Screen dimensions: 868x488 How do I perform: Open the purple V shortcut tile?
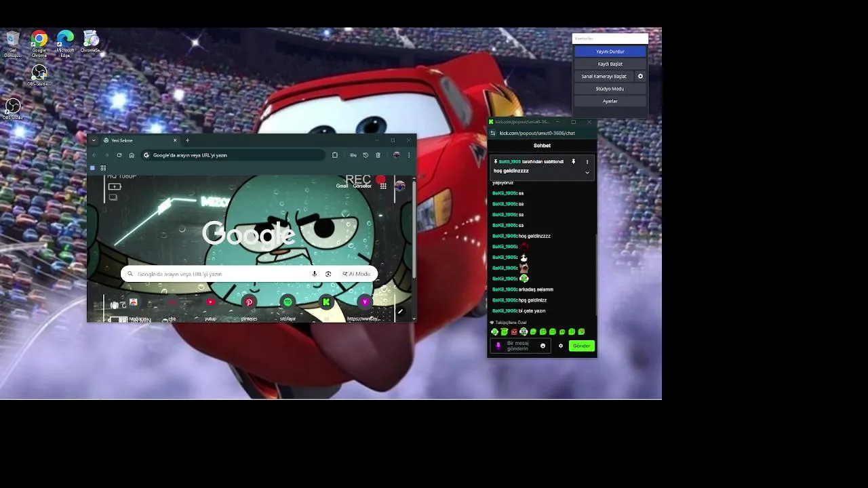click(365, 308)
